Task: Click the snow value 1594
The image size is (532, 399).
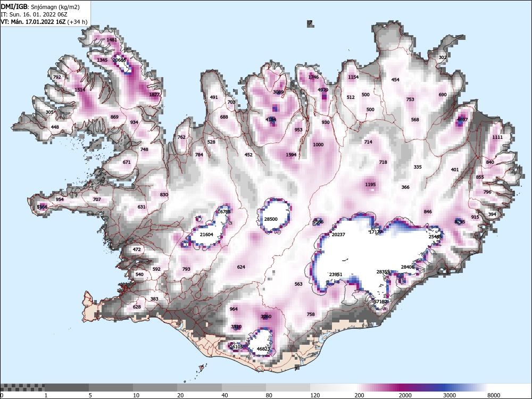Action: [x=291, y=155]
